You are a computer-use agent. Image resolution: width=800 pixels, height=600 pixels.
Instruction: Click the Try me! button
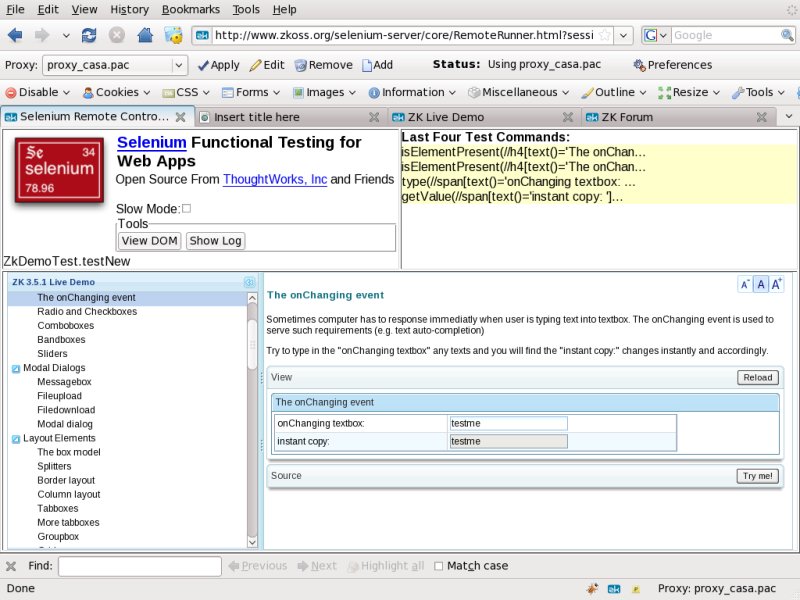(x=758, y=476)
